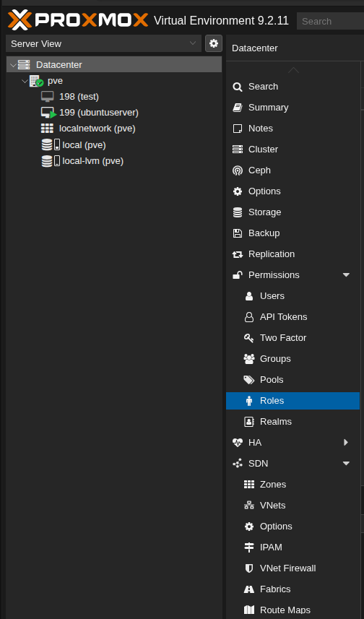Click the magnifier icon next to Search
Screen dimensions: 364x619
pos(238,87)
